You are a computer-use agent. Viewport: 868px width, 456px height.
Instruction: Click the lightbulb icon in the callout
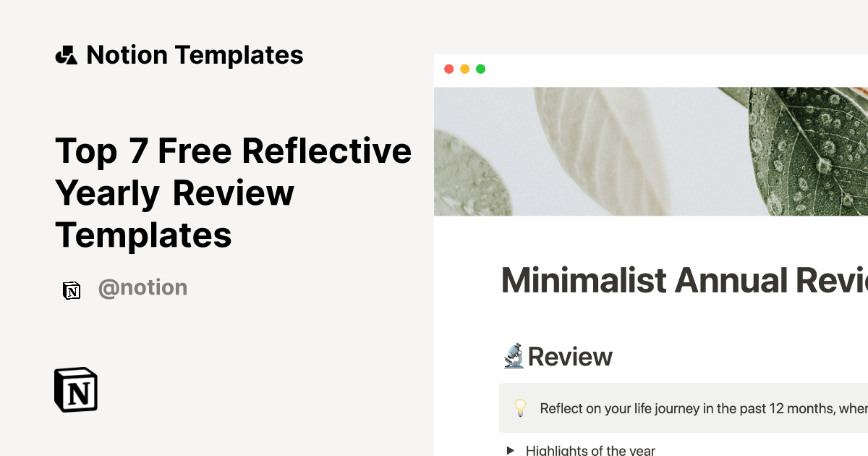pyautogui.click(x=520, y=408)
